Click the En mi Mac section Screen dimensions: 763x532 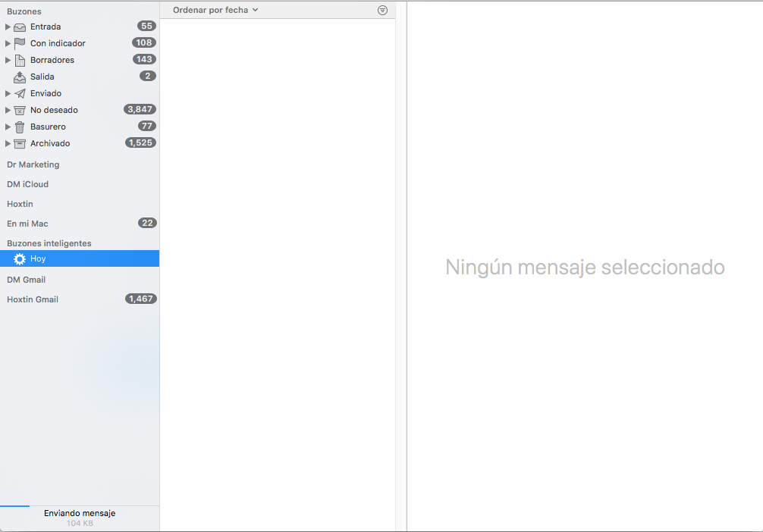(x=27, y=224)
